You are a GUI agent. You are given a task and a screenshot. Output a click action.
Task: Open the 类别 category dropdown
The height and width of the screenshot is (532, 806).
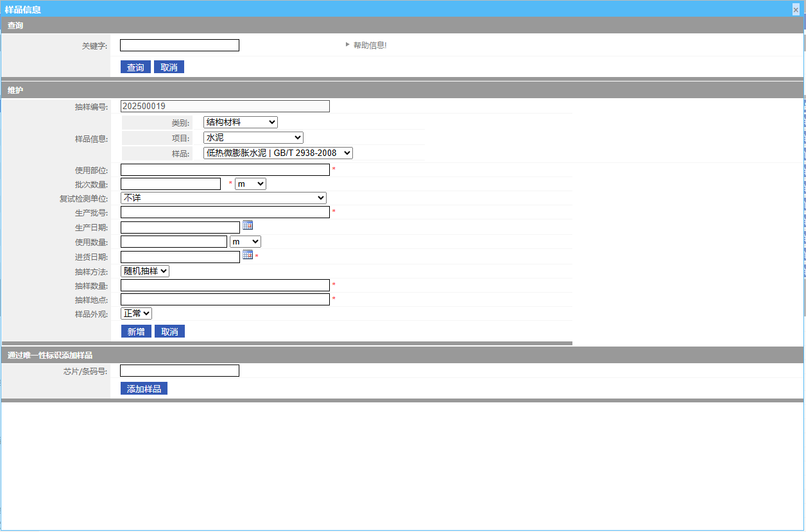[240, 122]
